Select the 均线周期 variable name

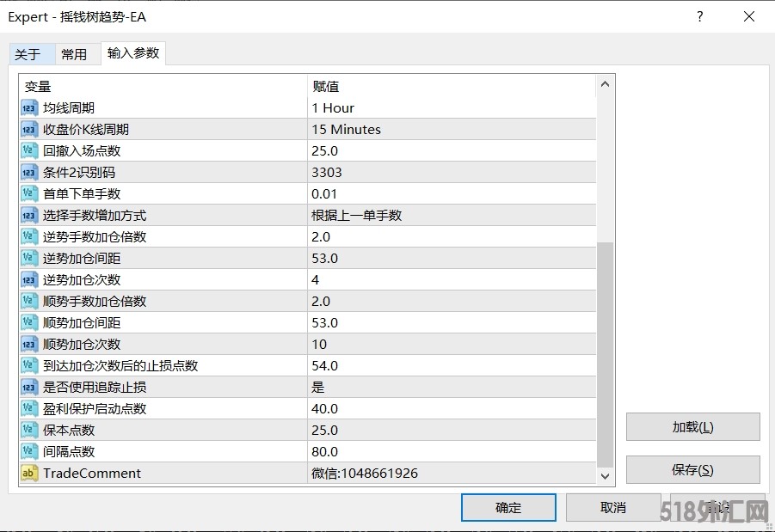pos(69,107)
